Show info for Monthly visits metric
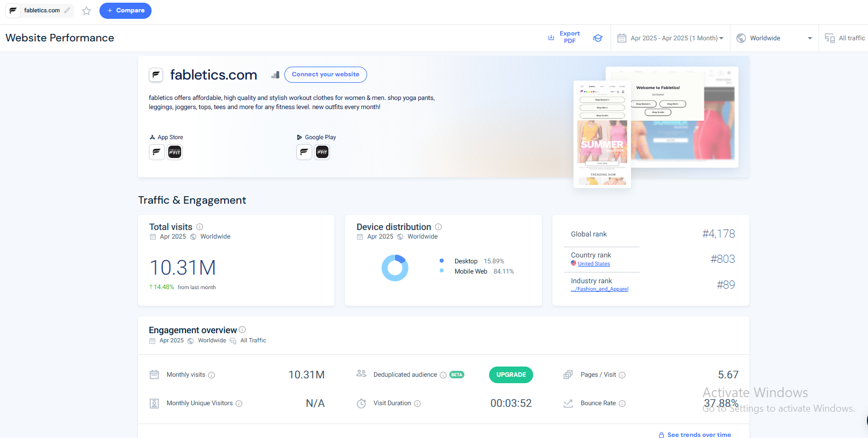Image resolution: width=868 pixels, height=438 pixels. 212,375
